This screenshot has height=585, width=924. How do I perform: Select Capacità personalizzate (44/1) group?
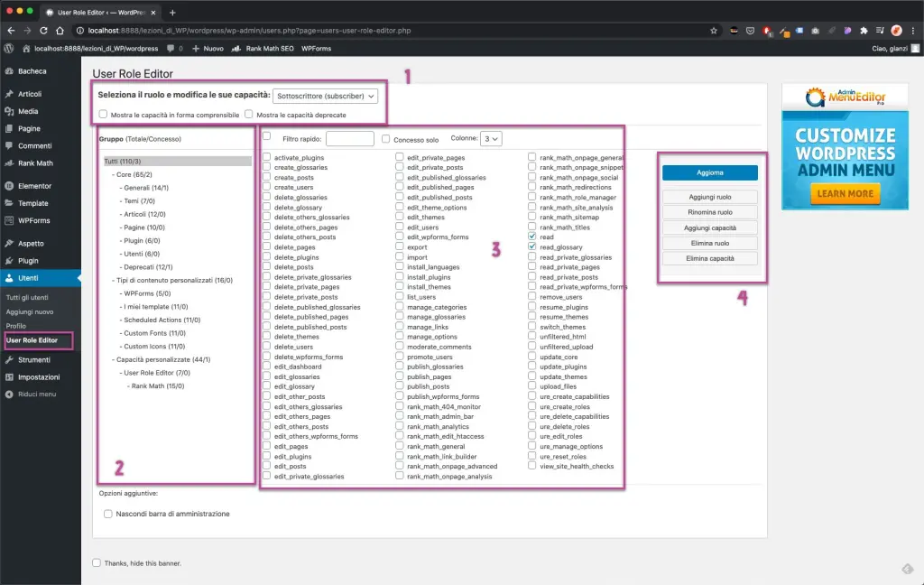click(162, 359)
